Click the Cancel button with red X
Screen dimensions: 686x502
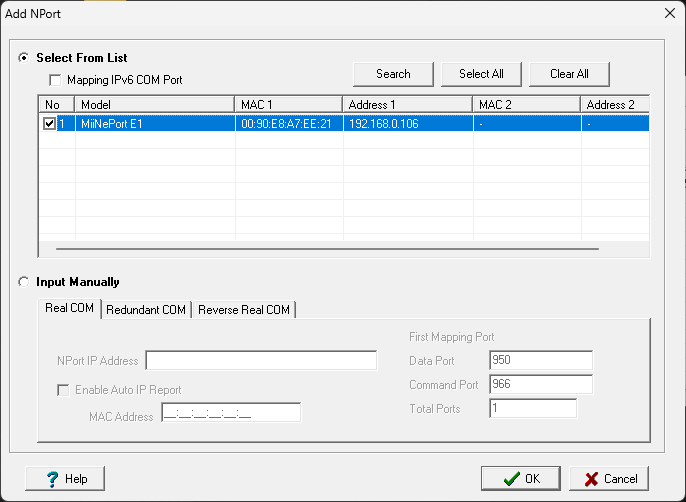(x=610, y=478)
